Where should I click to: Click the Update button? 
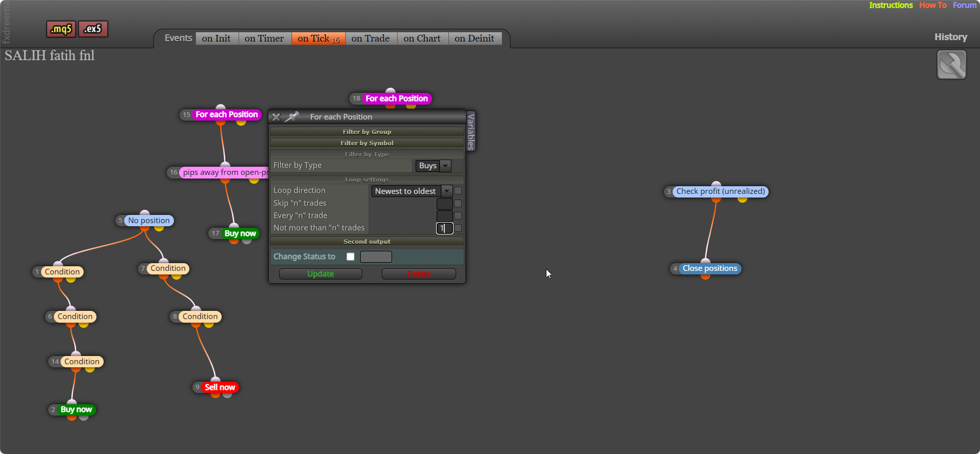[321, 274]
